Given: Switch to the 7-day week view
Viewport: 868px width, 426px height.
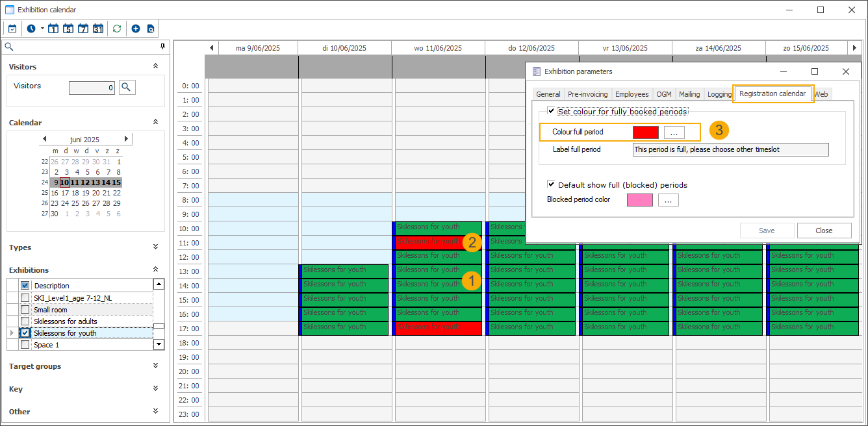Looking at the screenshot, I should click(83, 29).
